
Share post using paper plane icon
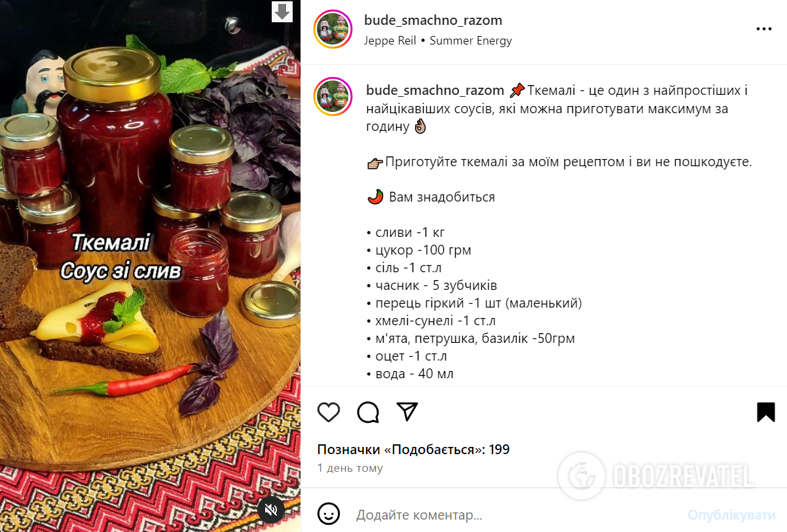(x=407, y=412)
